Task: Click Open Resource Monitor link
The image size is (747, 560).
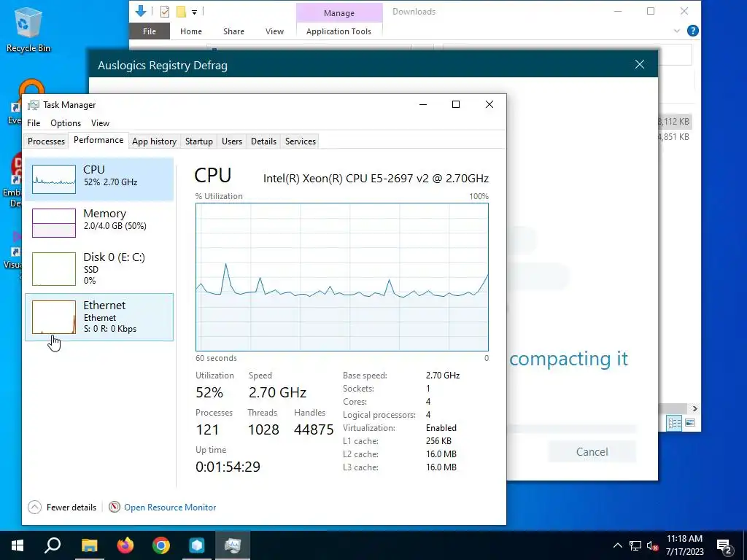Action: [x=170, y=507]
